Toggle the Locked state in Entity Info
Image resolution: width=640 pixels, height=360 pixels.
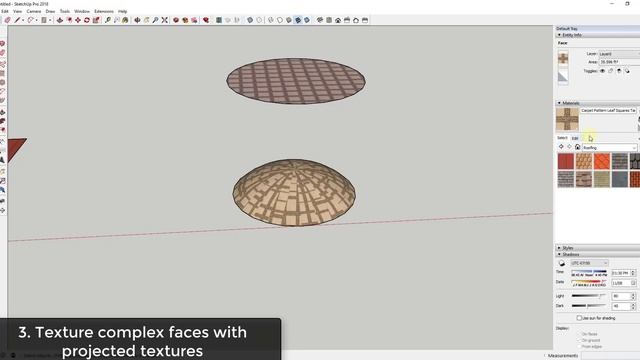[611, 71]
